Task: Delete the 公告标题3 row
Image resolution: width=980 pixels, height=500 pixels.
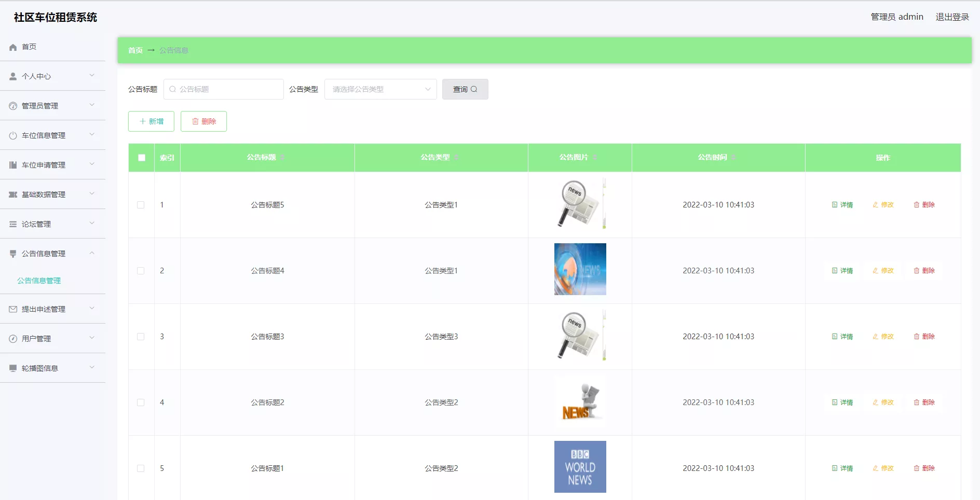Action: pos(924,337)
